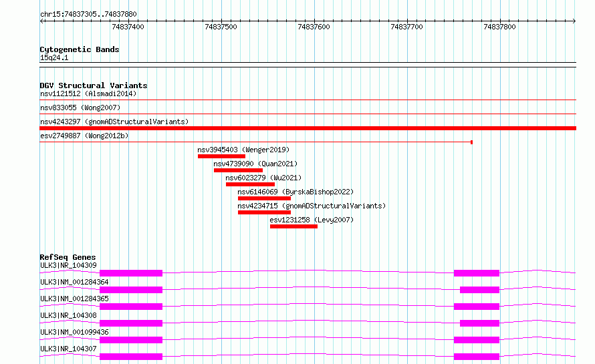The image size is (595, 364).
Task: Select the Cytogenetic Bands track title
Action: [80, 49]
